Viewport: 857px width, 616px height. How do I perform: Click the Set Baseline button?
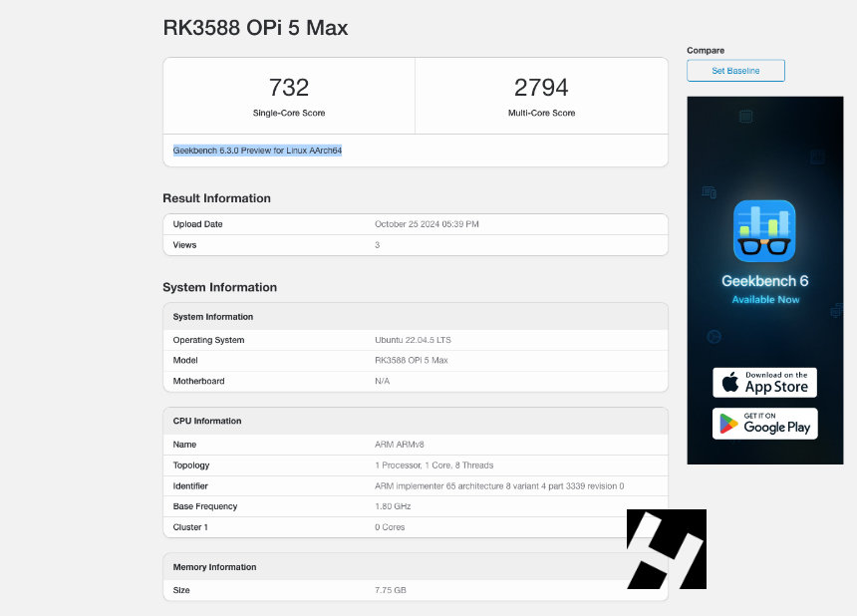tap(735, 71)
